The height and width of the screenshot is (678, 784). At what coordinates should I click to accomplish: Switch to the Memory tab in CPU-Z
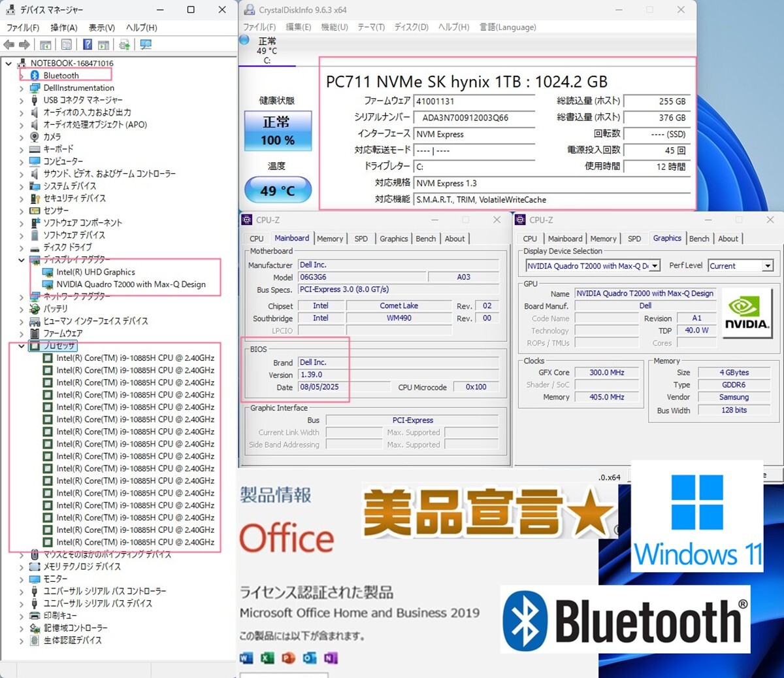pos(329,239)
